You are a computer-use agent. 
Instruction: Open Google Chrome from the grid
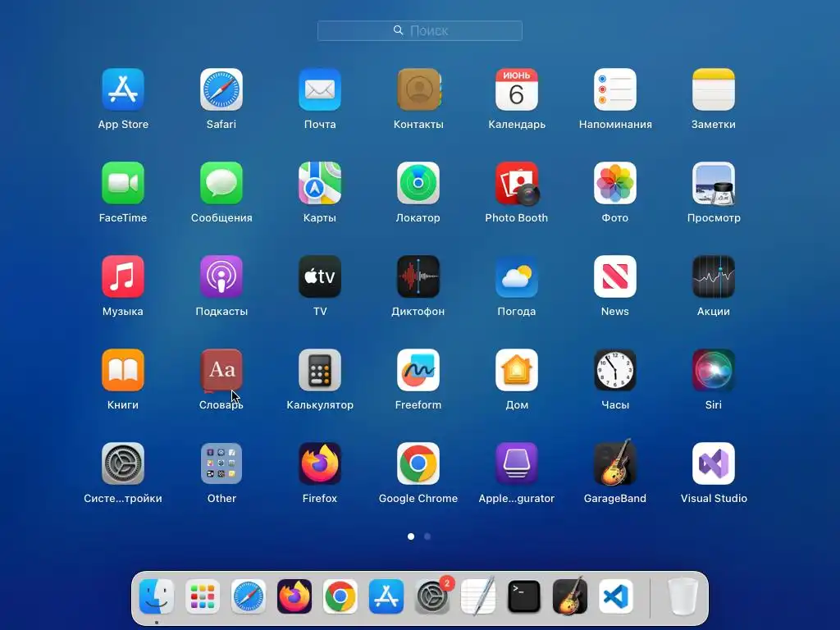[418, 463]
